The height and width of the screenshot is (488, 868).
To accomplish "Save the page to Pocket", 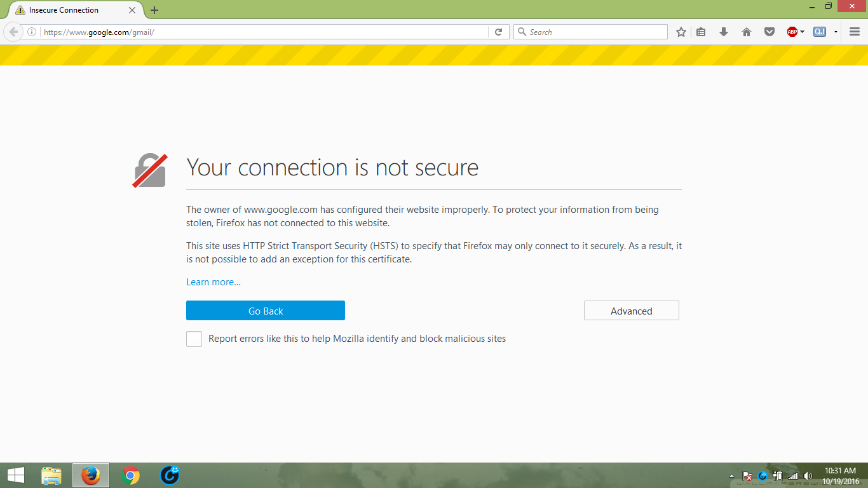I will click(770, 32).
